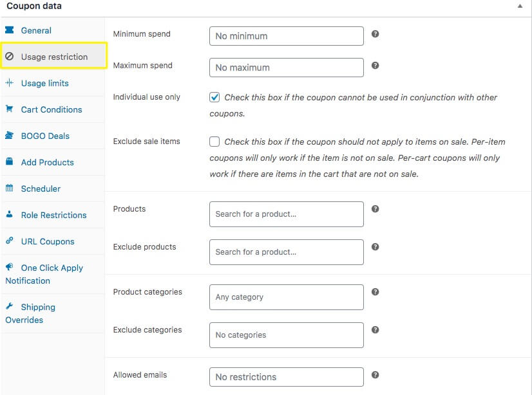This screenshot has width=532, height=395.
Task: Uncheck the Individual use only checkbox
Action: coord(214,97)
